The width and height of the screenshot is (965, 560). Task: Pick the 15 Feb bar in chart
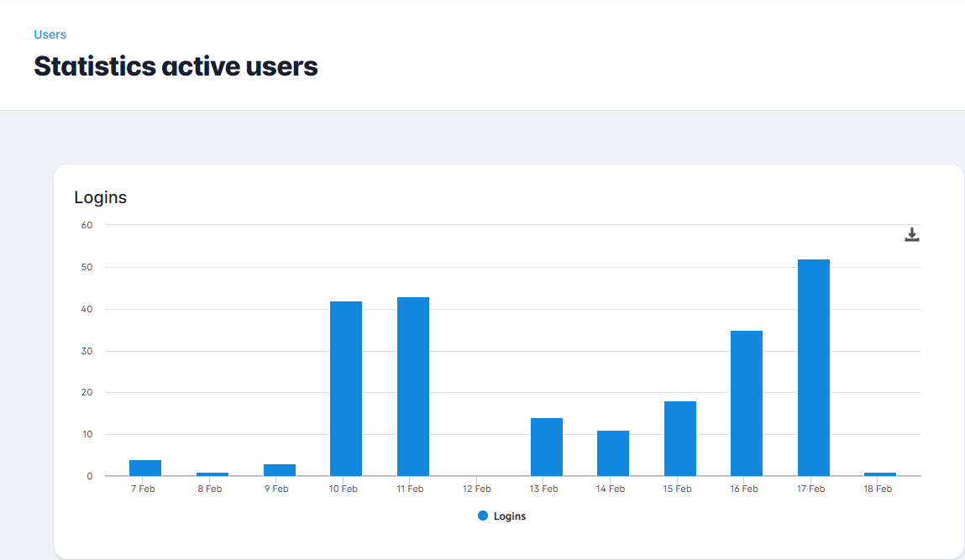[680, 438]
